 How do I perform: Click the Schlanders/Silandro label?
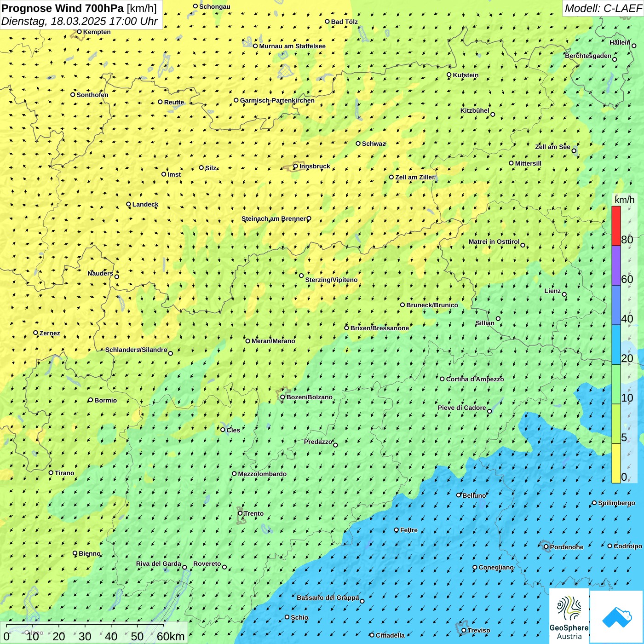click(136, 350)
